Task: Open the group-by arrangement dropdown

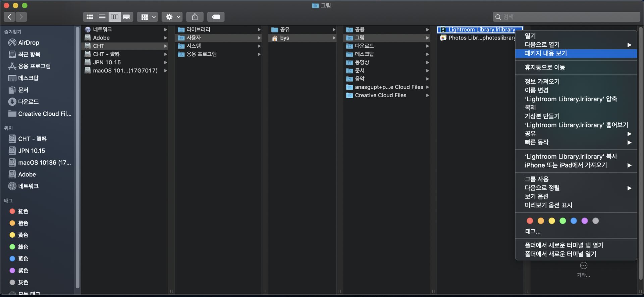Action: click(148, 17)
